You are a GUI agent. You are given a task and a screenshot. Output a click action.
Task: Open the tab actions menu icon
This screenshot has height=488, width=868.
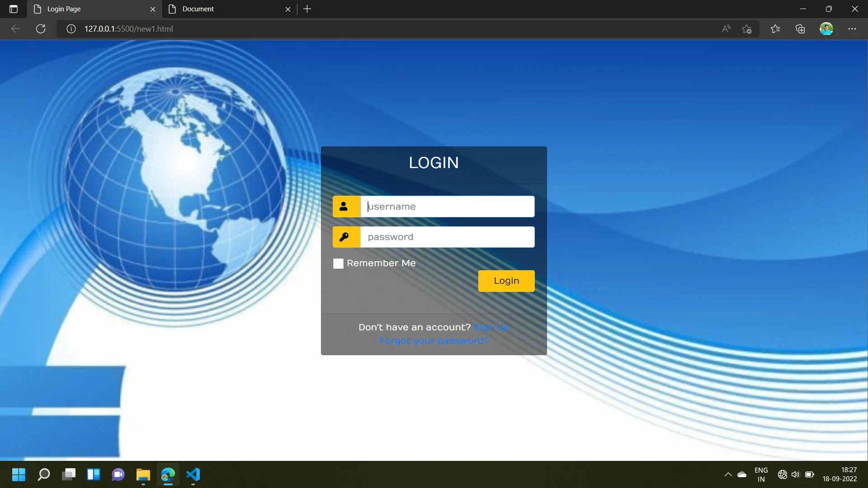click(14, 9)
